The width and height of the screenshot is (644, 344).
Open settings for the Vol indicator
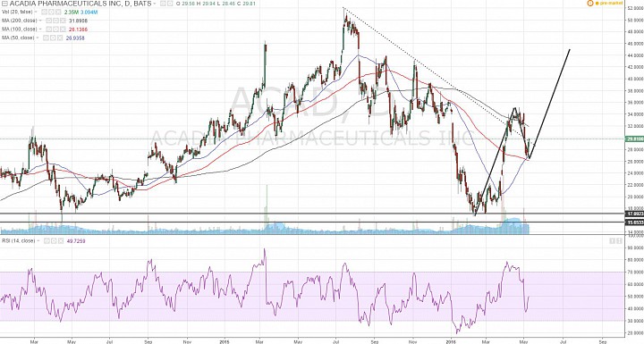click(x=51, y=13)
